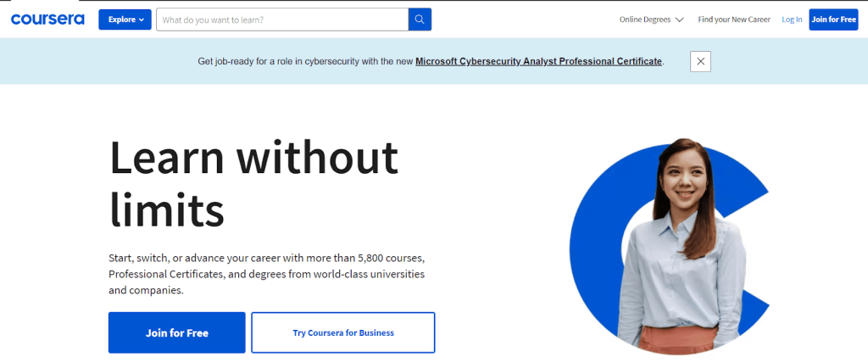
Task: Click the "Learn without limits" headline
Action: 253,183
